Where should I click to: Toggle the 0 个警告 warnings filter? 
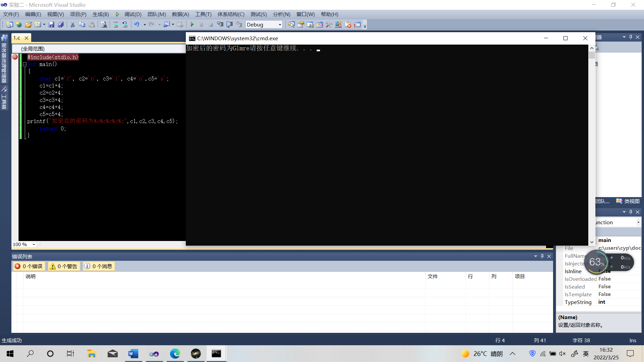(63, 266)
